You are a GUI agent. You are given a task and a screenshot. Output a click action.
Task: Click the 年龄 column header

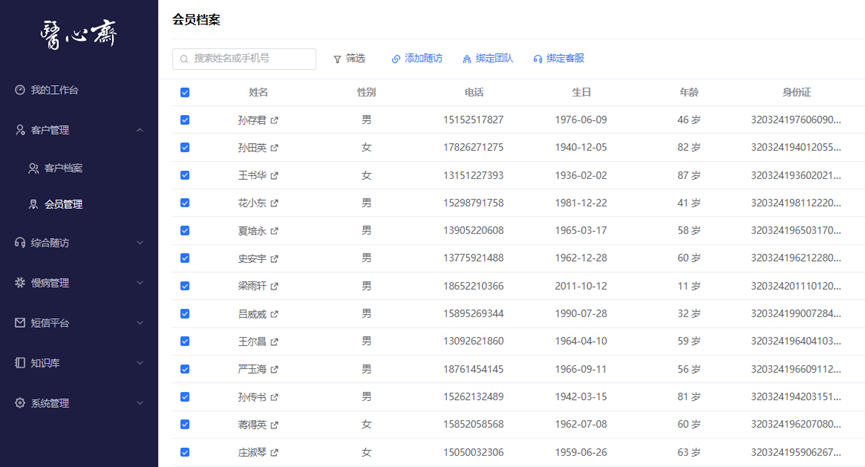tap(689, 92)
